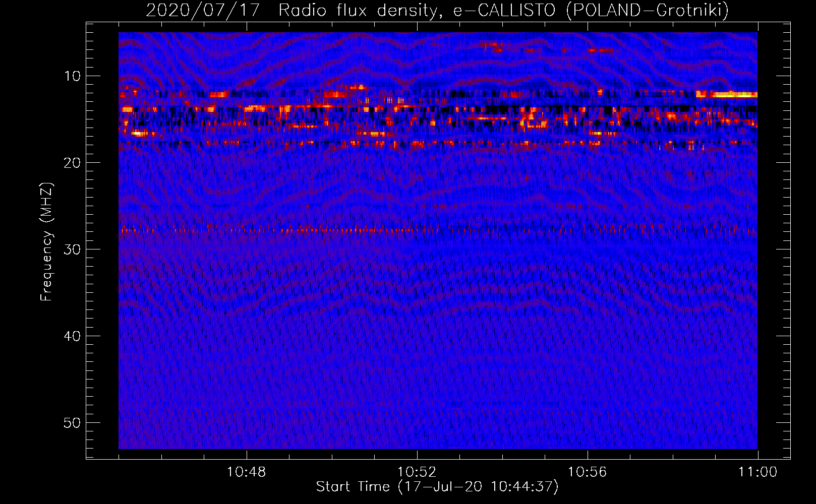Click the frequency tick label '40'

[73, 336]
